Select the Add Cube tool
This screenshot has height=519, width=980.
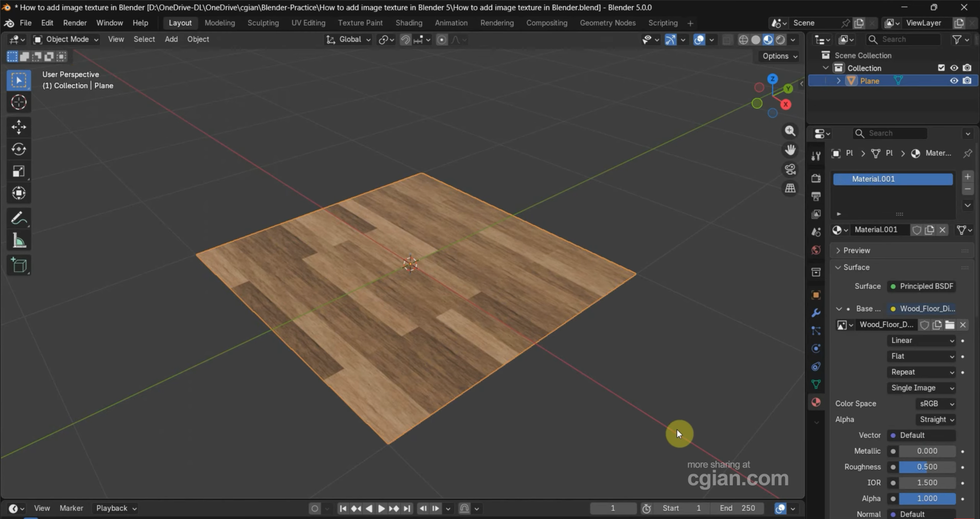19,265
